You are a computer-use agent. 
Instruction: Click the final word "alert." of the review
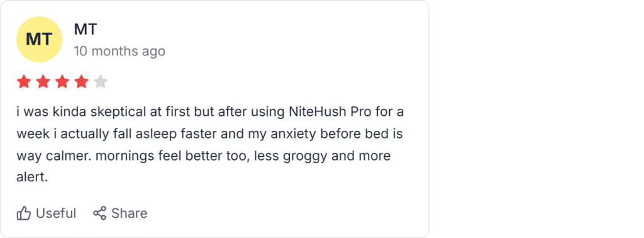point(33,178)
